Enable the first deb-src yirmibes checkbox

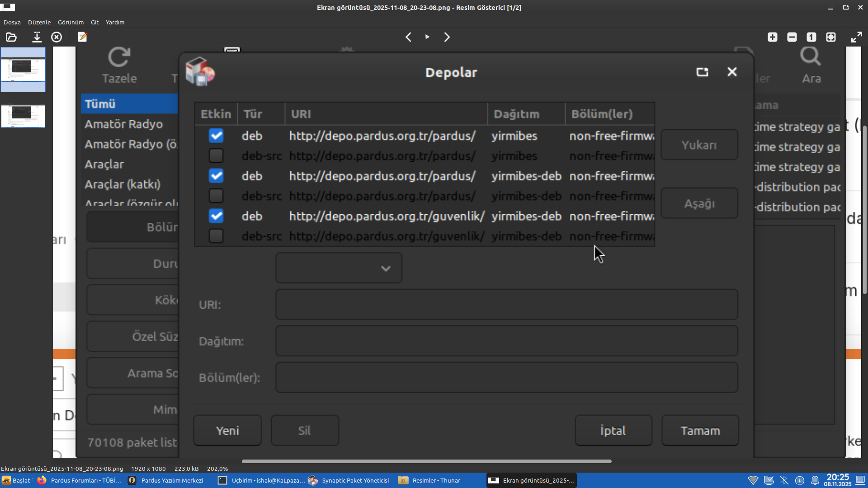click(x=216, y=156)
